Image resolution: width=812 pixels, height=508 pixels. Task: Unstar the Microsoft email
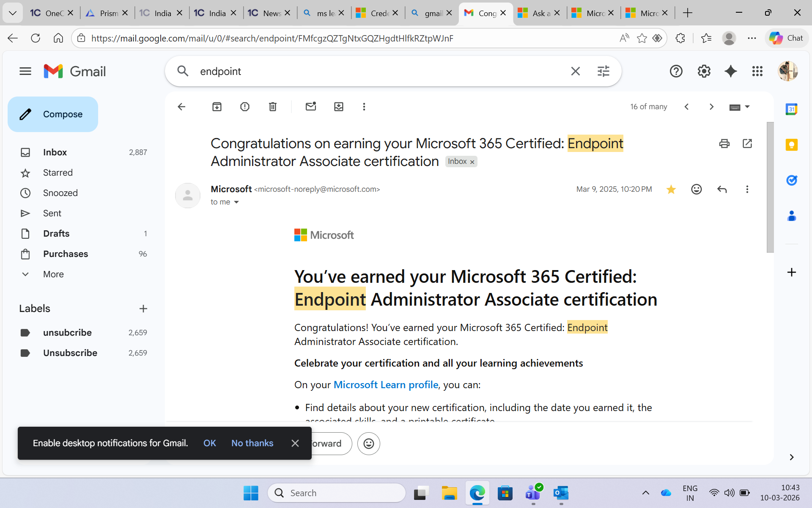tap(671, 189)
